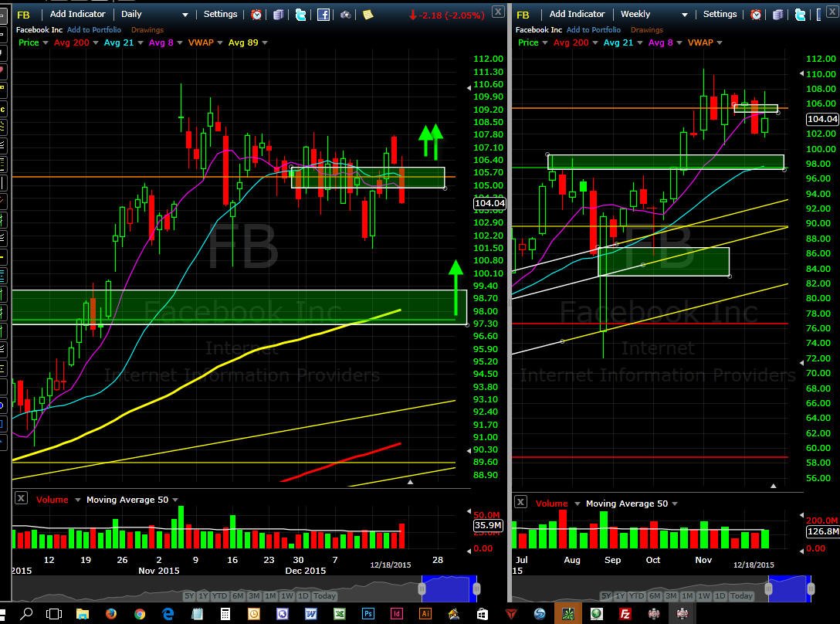
Task: Click the alarm clock icon in weekly chart
Action: pos(756,15)
